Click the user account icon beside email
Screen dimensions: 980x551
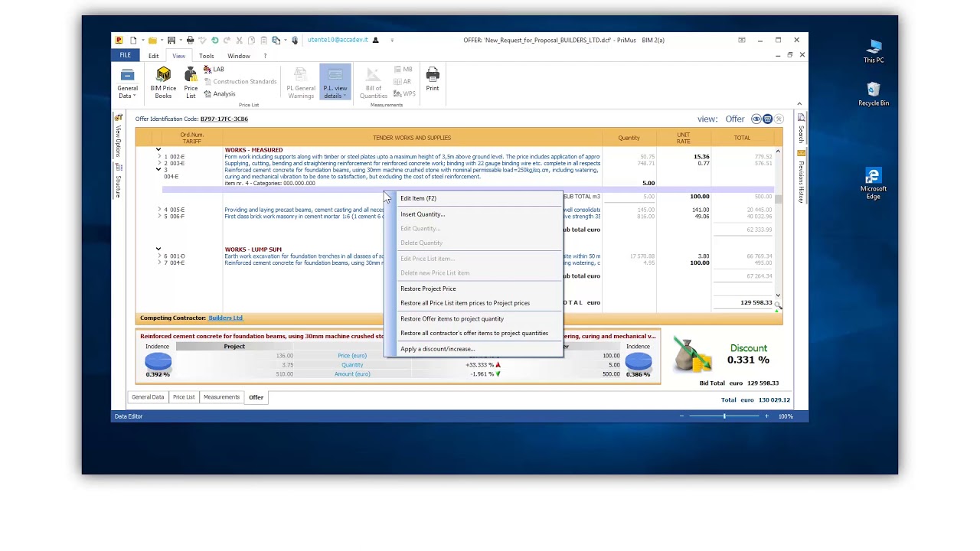coord(375,40)
